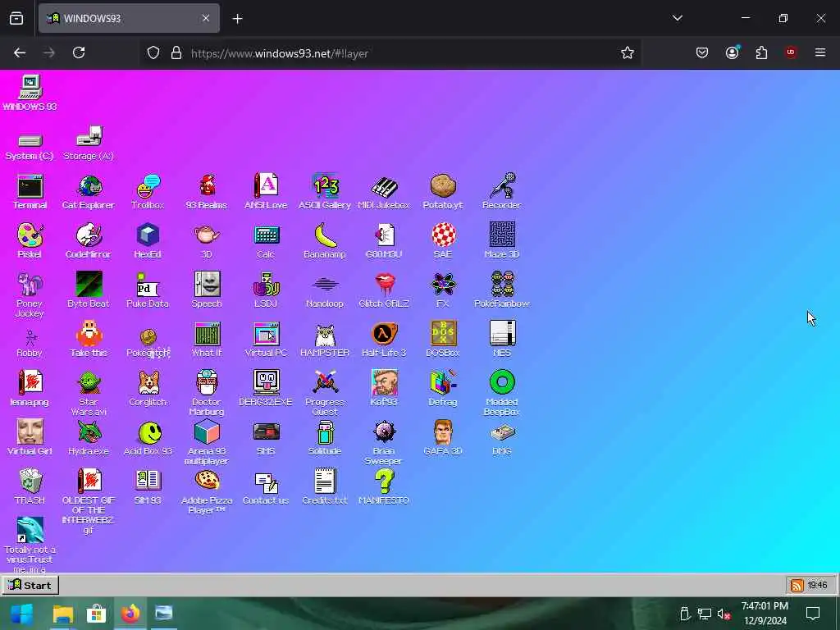840x630 pixels.
Task: Launch GAFA 3D icon
Action: click(443, 432)
